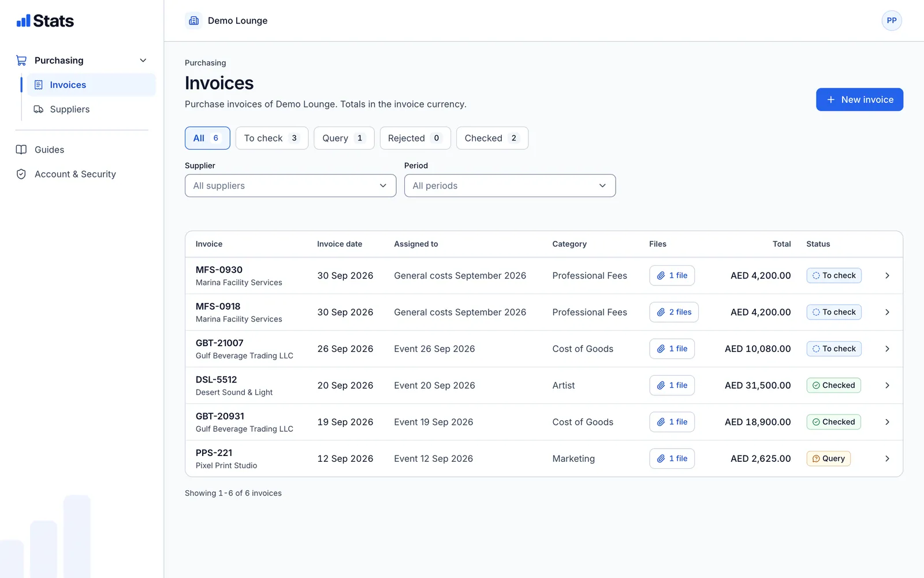Open Invoices in sidebar
Image resolution: width=924 pixels, height=578 pixels.
[91, 85]
